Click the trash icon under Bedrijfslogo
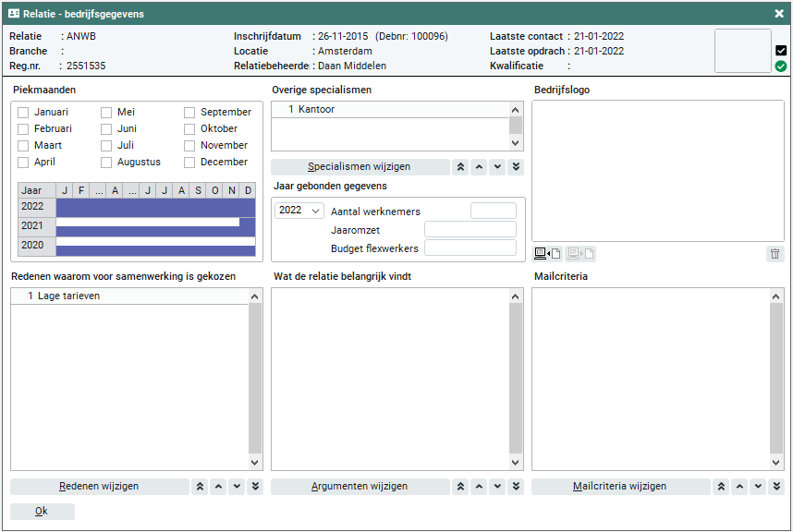This screenshot has height=532, width=793. 775,254
